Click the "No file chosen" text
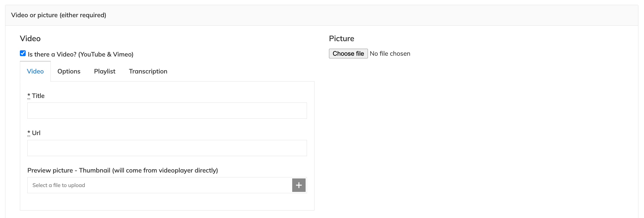 coord(390,54)
